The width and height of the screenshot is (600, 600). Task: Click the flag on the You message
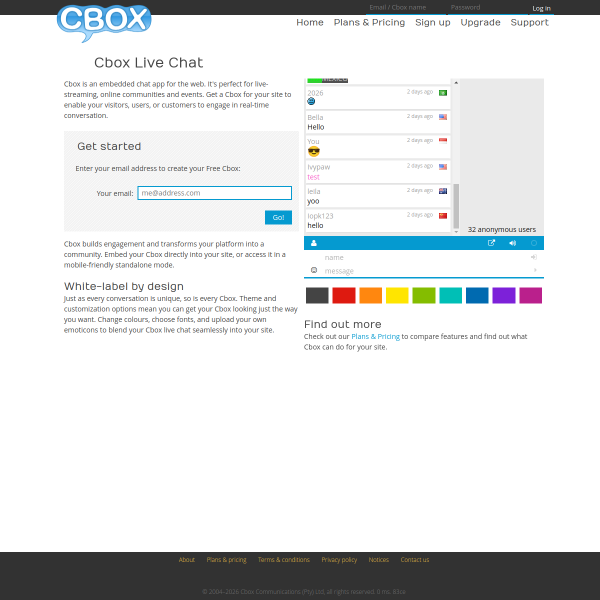[443, 141]
